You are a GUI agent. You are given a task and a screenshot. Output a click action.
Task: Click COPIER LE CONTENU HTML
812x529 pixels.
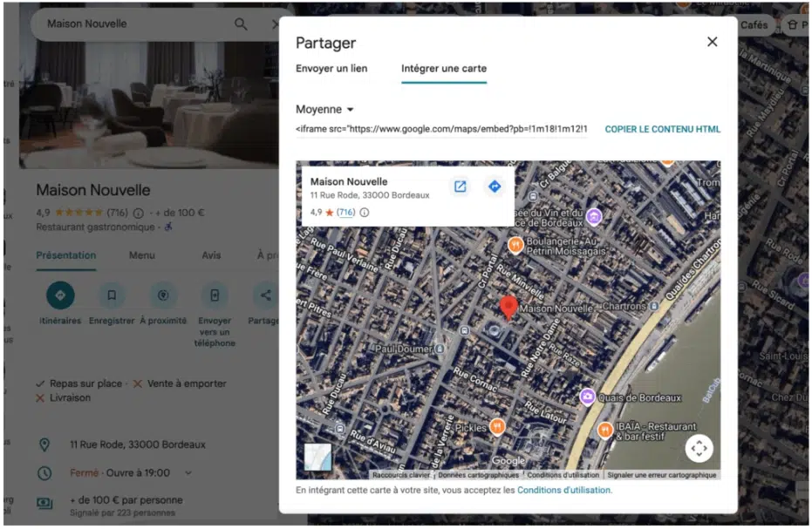click(662, 129)
